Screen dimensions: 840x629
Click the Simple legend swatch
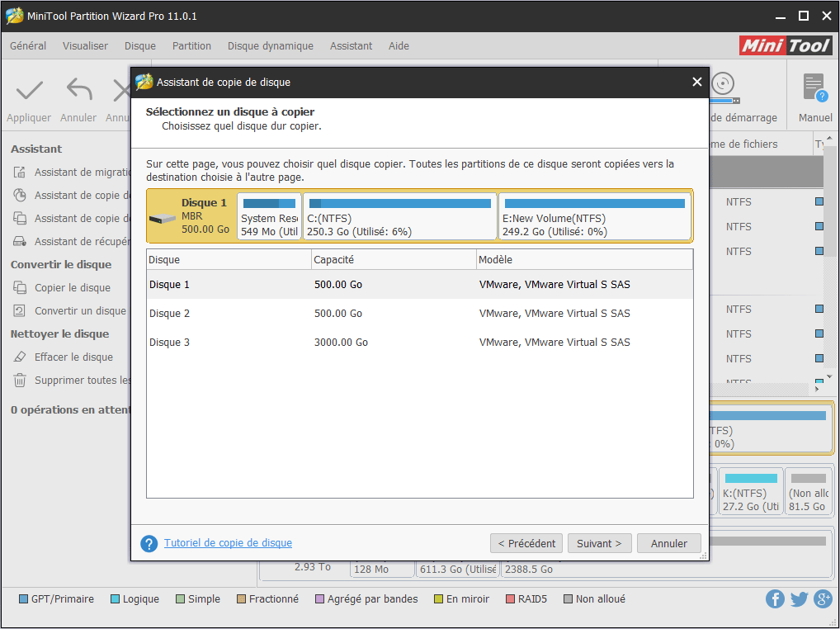coord(180,599)
